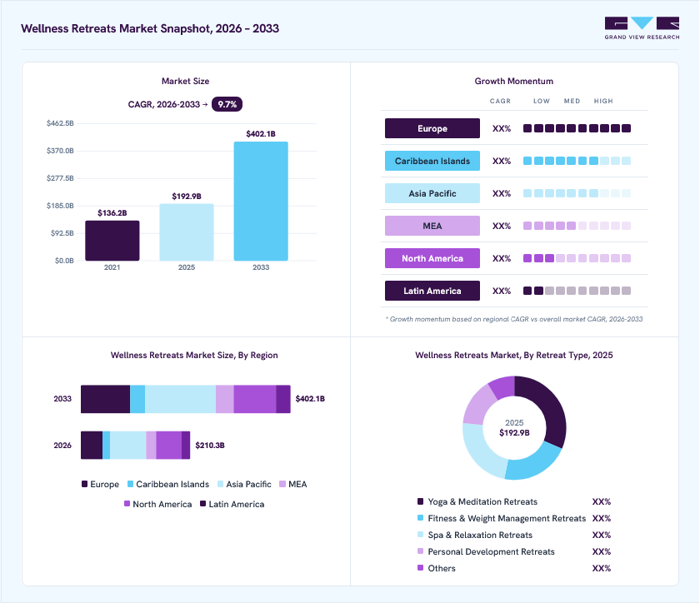Click the Yoga & Meditation Retreats legend swatch
This screenshot has height=603, width=700.
420,501
